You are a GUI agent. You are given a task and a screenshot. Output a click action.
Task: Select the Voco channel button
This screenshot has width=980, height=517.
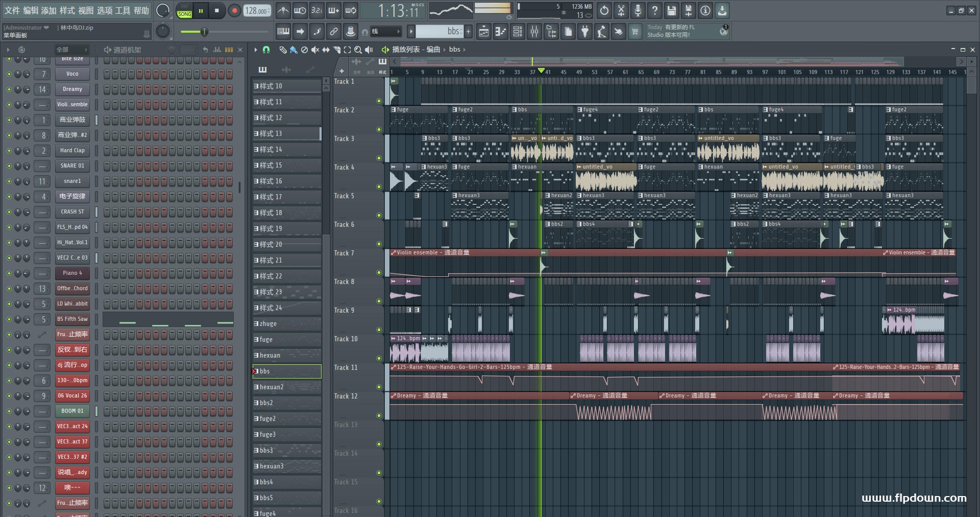pyautogui.click(x=72, y=74)
